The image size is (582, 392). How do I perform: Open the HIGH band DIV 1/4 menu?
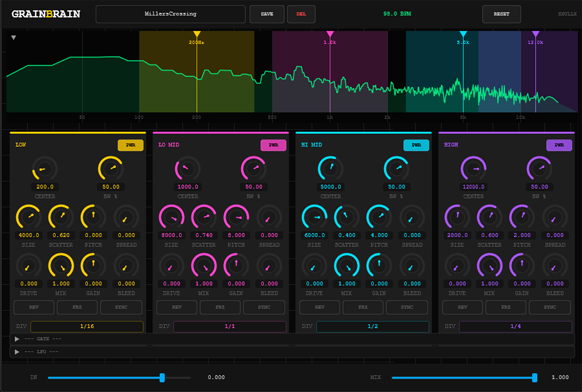515,326
